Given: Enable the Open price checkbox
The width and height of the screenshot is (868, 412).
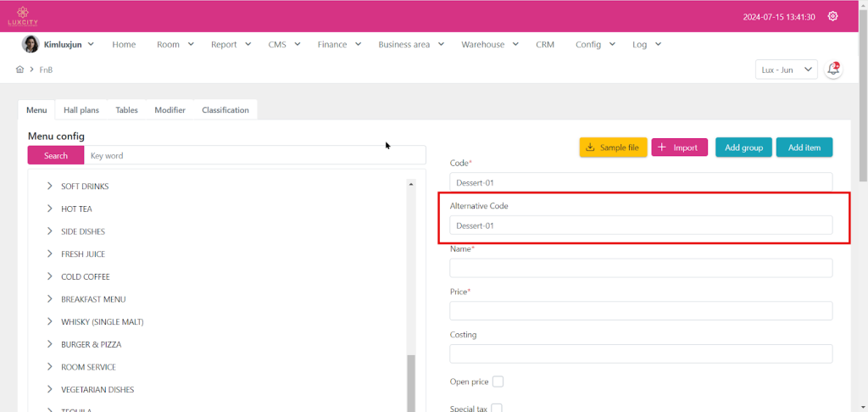Looking at the screenshot, I should 498,381.
